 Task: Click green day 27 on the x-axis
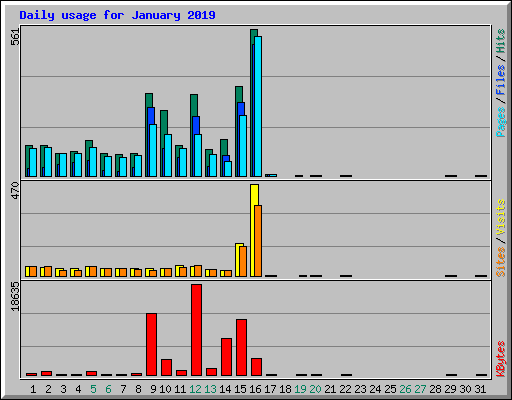pos(420,389)
